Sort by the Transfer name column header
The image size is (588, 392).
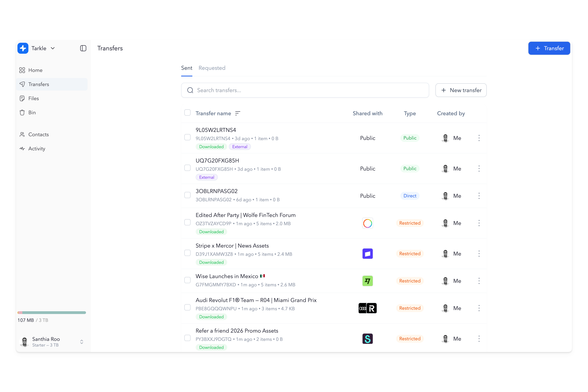coord(213,113)
